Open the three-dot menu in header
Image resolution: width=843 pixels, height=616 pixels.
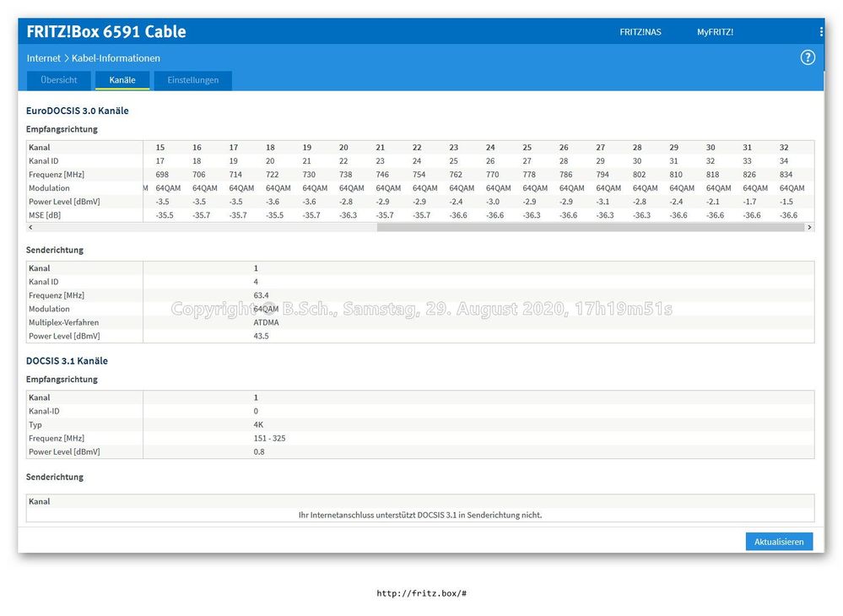pos(821,32)
